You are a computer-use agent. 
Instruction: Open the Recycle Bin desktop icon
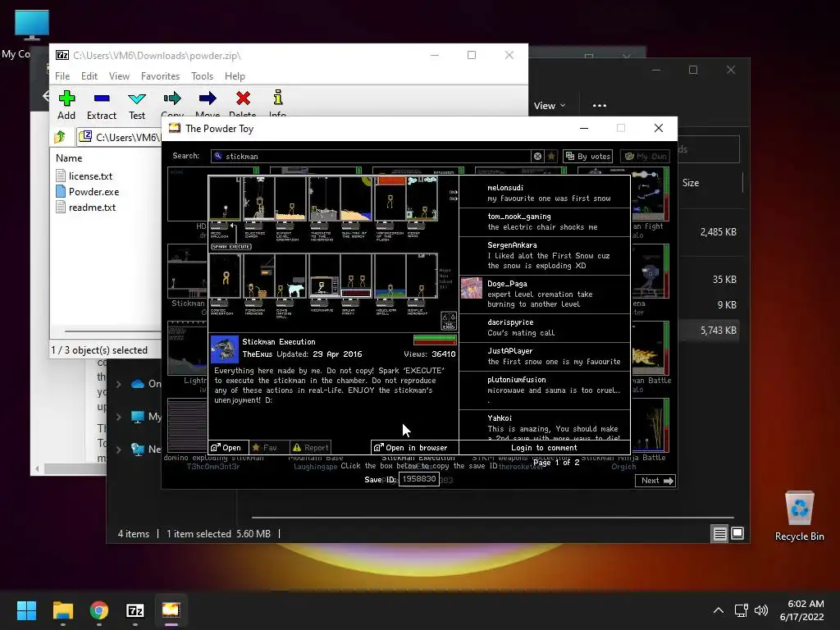[x=799, y=517]
